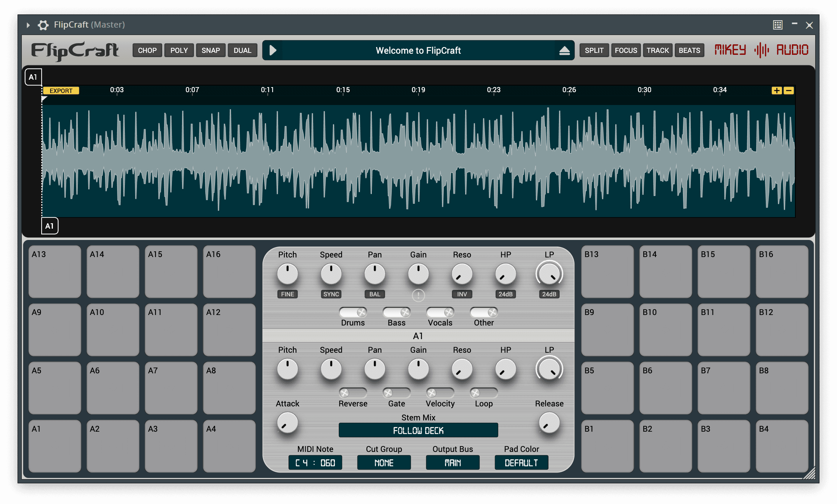Viewport: 837px width, 504px height.
Task: Toggle the Vocals stem switch
Action: pyautogui.click(x=440, y=312)
